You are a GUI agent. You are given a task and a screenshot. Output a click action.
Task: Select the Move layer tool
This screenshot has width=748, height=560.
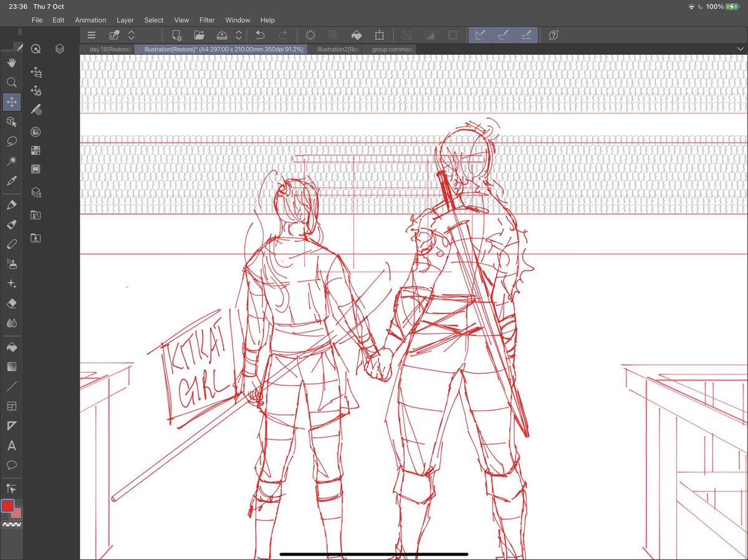(x=11, y=102)
